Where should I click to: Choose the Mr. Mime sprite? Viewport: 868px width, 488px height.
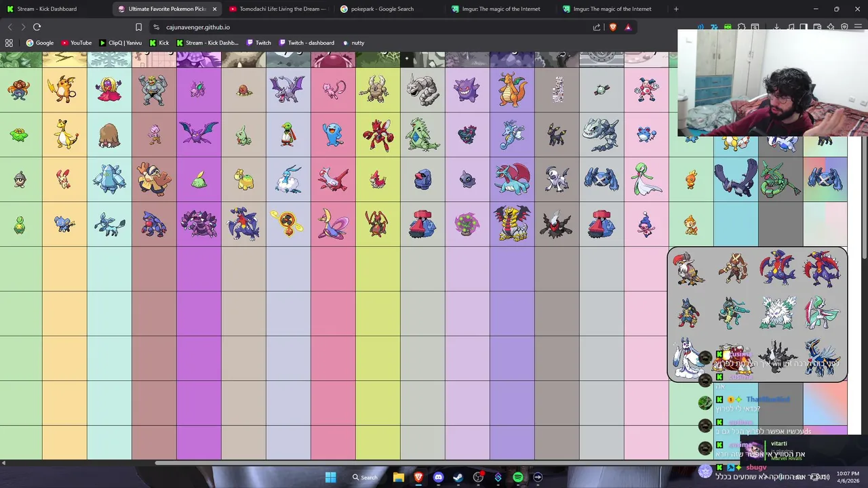(x=646, y=89)
